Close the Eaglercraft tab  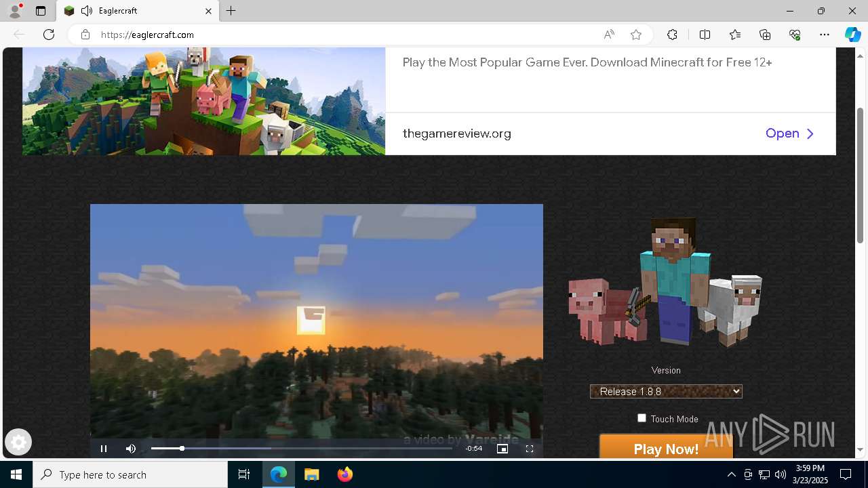208,11
